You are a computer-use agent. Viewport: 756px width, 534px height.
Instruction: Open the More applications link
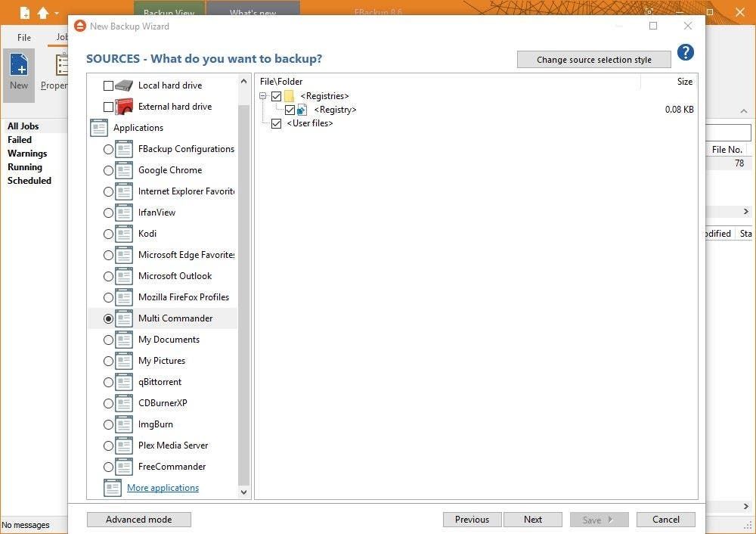tap(163, 488)
